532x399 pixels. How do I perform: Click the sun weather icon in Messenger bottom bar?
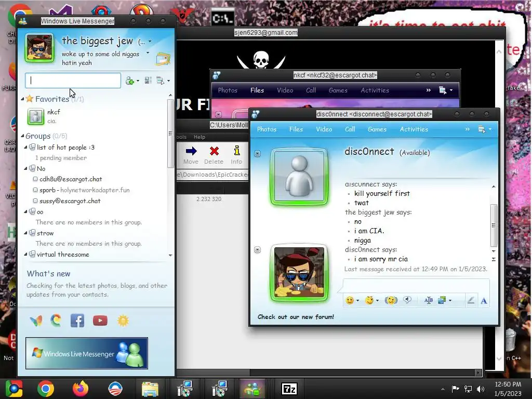pyautogui.click(x=123, y=321)
